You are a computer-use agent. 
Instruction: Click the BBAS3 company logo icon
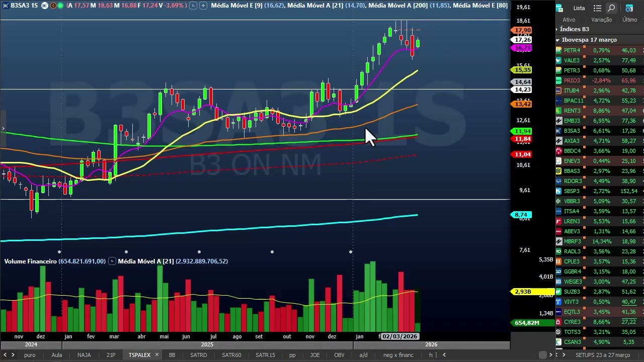coord(558,171)
